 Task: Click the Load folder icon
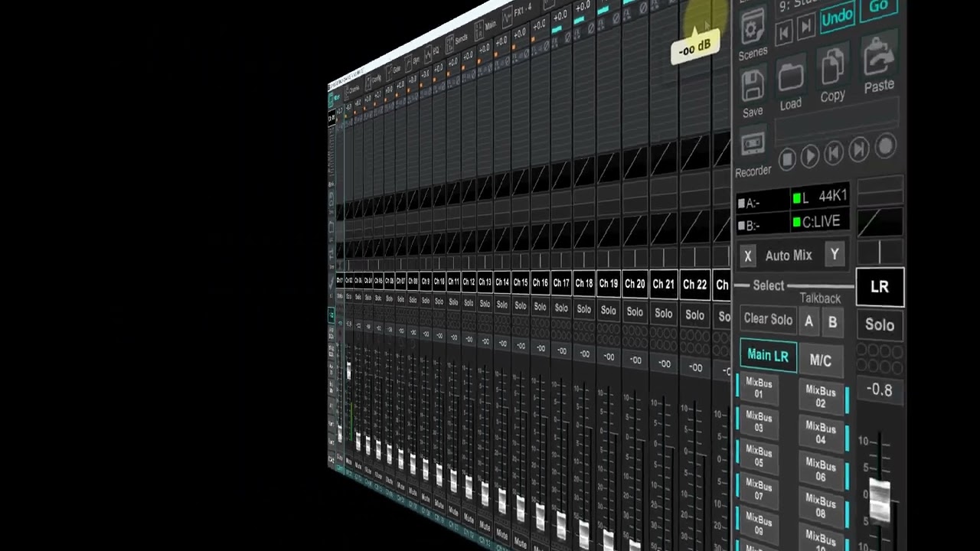pyautogui.click(x=791, y=77)
